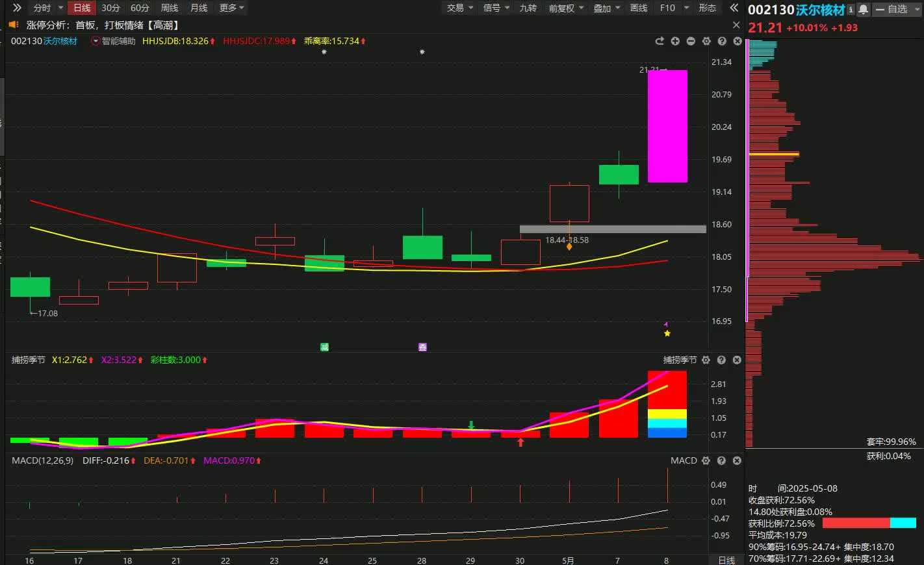Click the zoom-in plus icon on main chart
The height and width of the screenshot is (565, 924).
click(x=675, y=41)
